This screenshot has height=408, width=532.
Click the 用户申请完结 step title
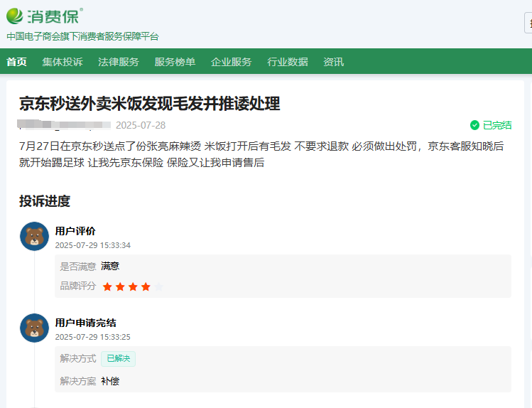point(86,323)
